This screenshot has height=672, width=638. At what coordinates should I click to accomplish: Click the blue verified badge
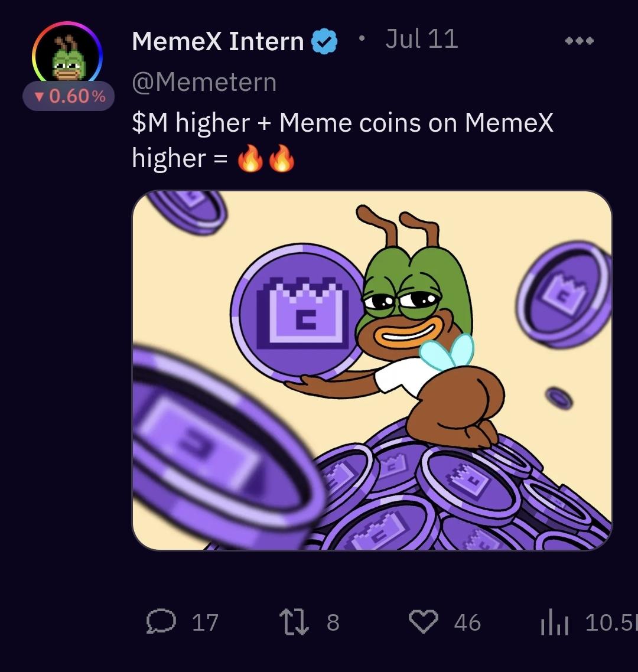323,40
